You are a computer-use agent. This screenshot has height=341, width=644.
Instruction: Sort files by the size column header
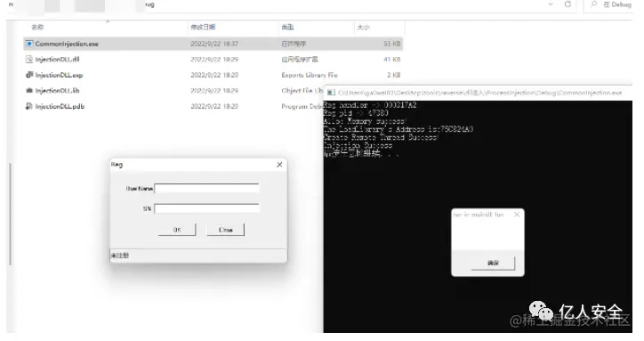tap(363, 27)
